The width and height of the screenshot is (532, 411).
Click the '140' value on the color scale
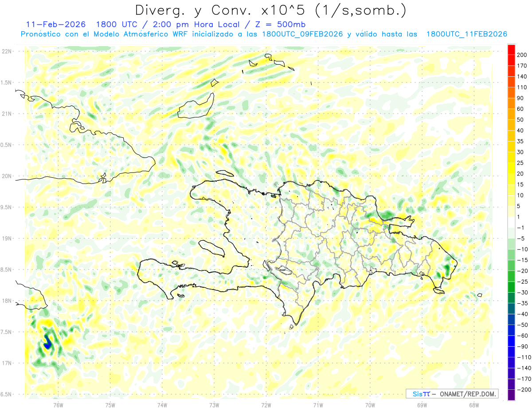pos(522,77)
